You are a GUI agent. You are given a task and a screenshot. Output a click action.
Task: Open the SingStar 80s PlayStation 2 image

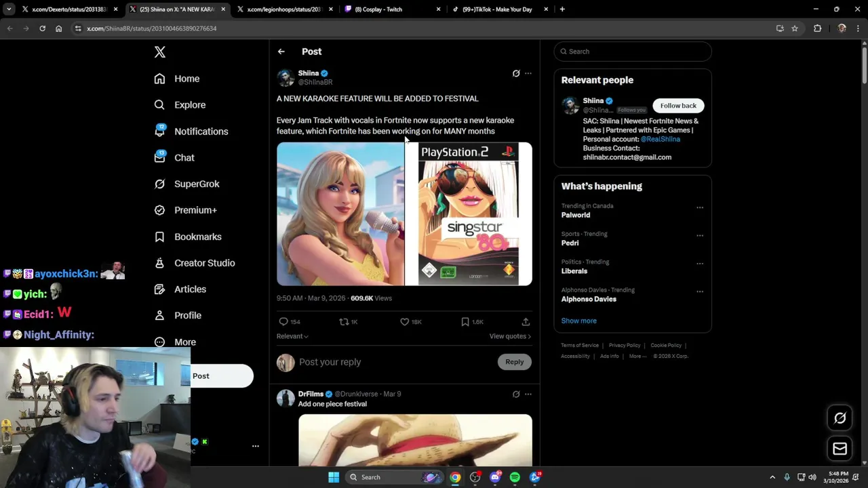pos(469,213)
